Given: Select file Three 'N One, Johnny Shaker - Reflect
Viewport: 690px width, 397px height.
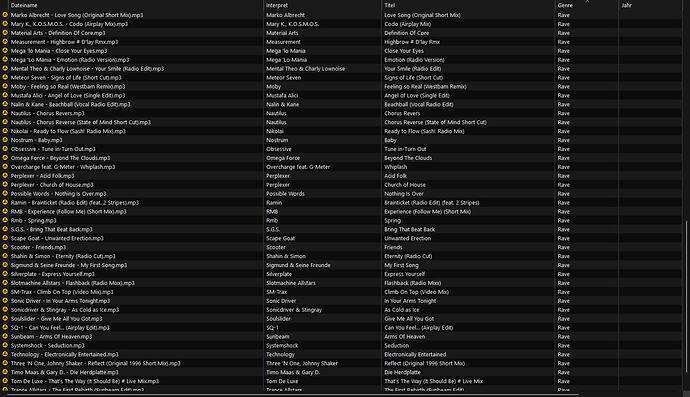Looking at the screenshot, I should [x=95, y=363].
